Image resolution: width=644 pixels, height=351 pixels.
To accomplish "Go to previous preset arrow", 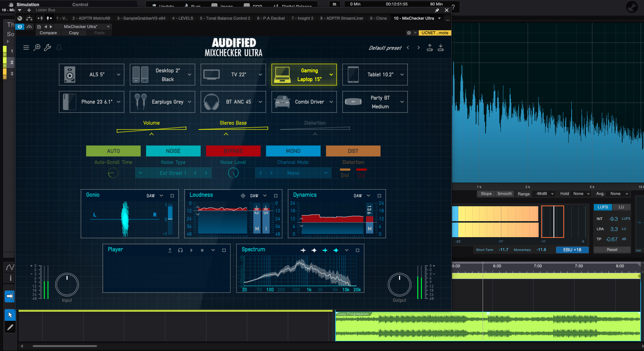I will tap(408, 48).
